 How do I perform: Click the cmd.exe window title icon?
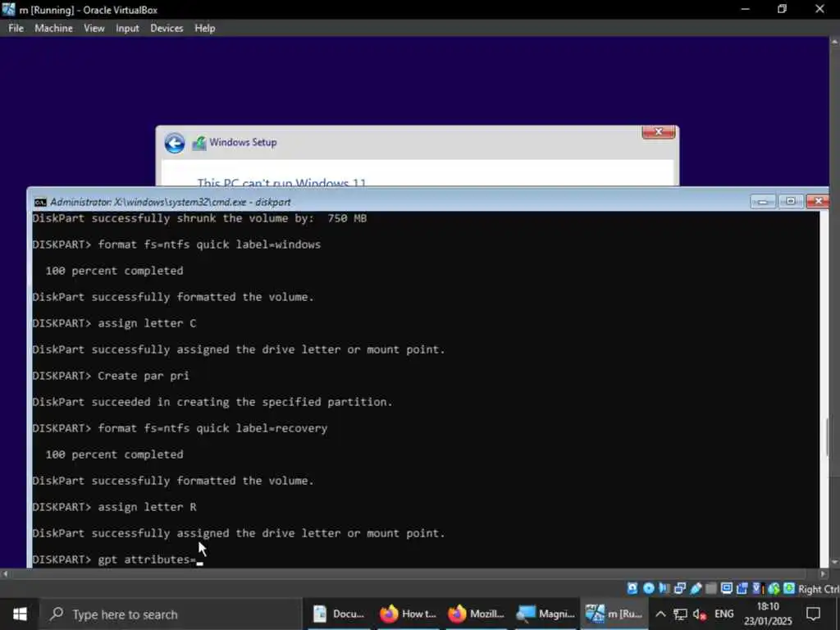(x=40, y=202)
